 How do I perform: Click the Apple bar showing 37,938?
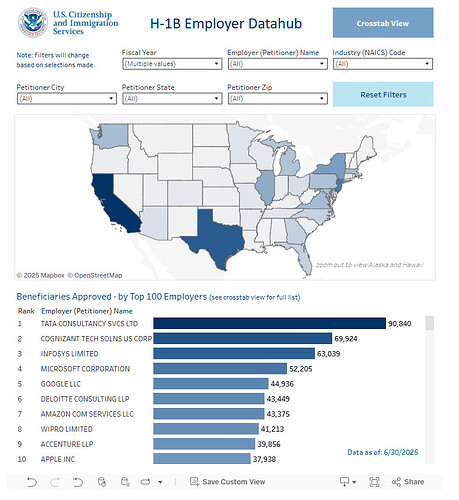point(202,459)
